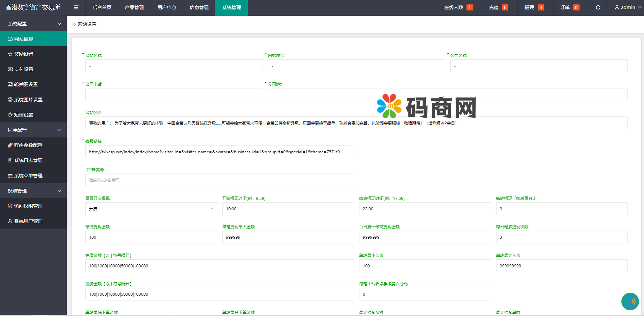Open 轮播图设置 carousel settings

[10, 84]
